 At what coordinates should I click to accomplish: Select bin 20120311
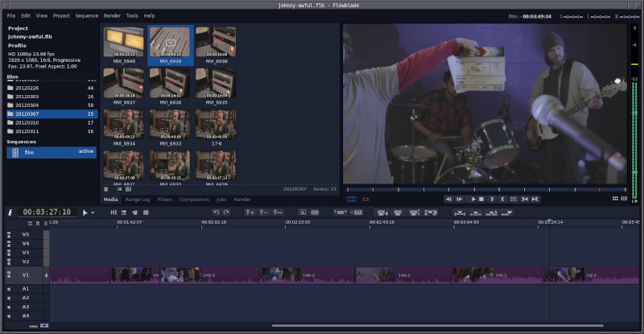(52, 131)
